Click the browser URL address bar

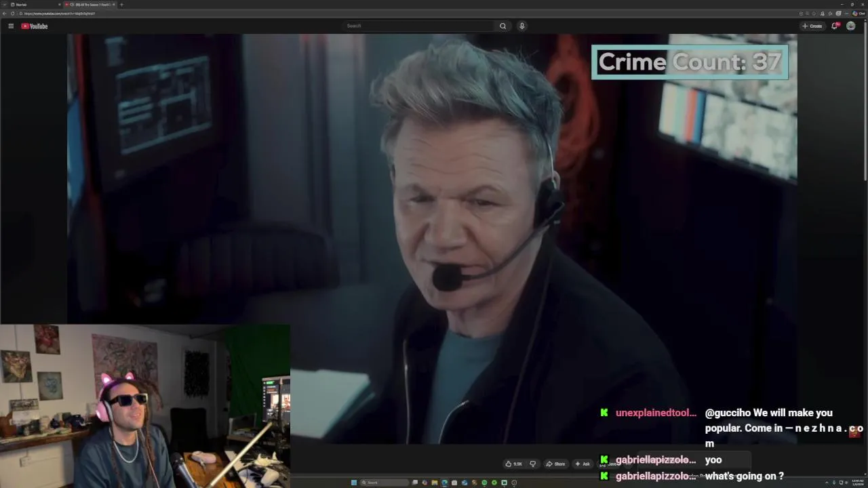click(x=407, y=14)
